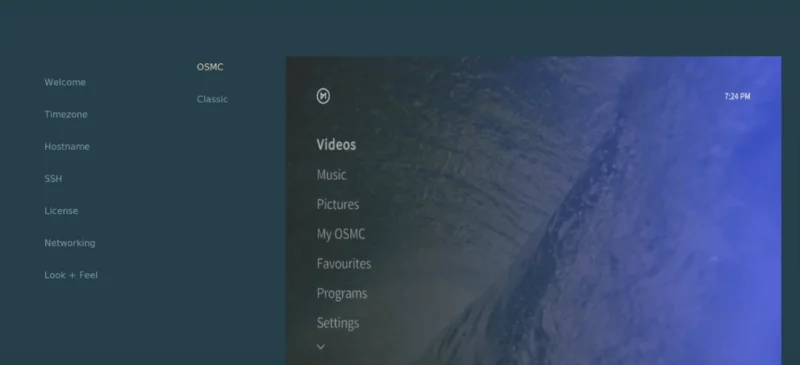Select Look + Feel in sidebar
The width and height of the screenshot is (800, 365).
(x=71, y=275)
